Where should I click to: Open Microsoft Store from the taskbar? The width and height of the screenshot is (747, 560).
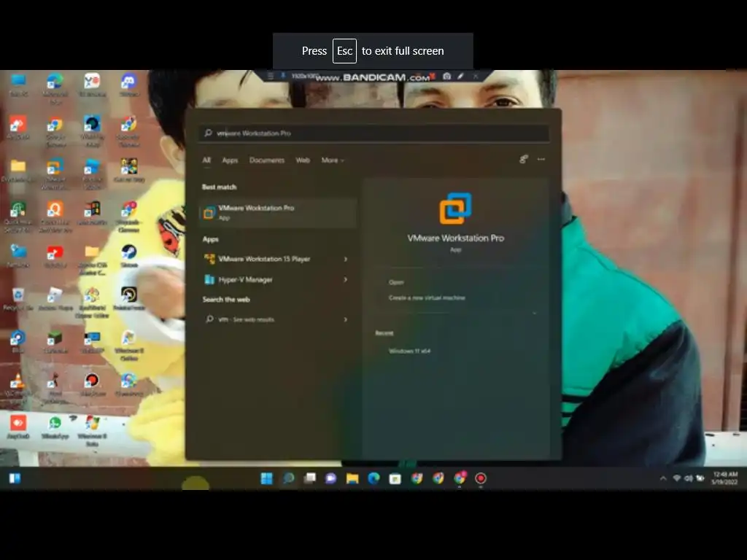point(395,478)
